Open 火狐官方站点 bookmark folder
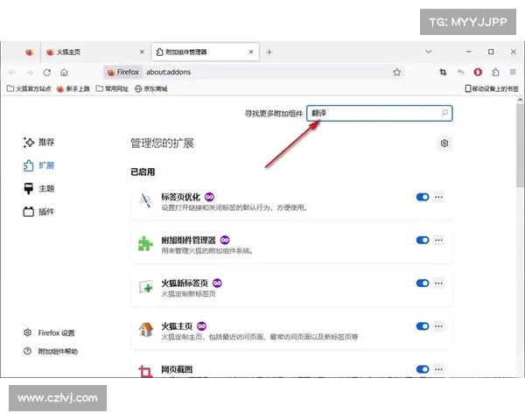This screenshot has width=525, height=420. pos(29,88)
